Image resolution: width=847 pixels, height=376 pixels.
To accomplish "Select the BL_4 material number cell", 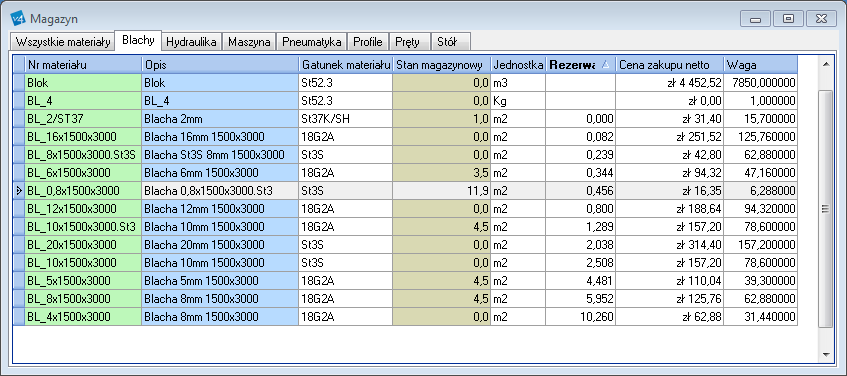I will [83, 100].
